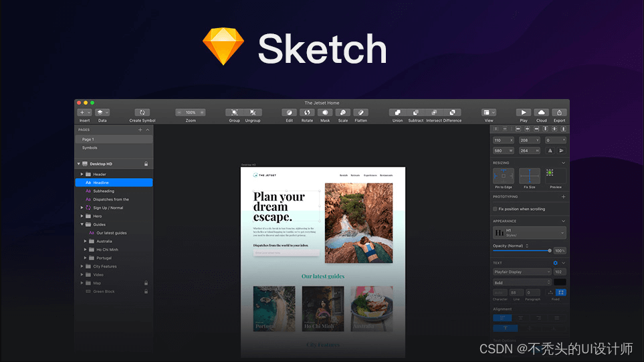Expand the Hero layer group
The width and height of the screenshot is (644, 362).
tap(82, 216)
